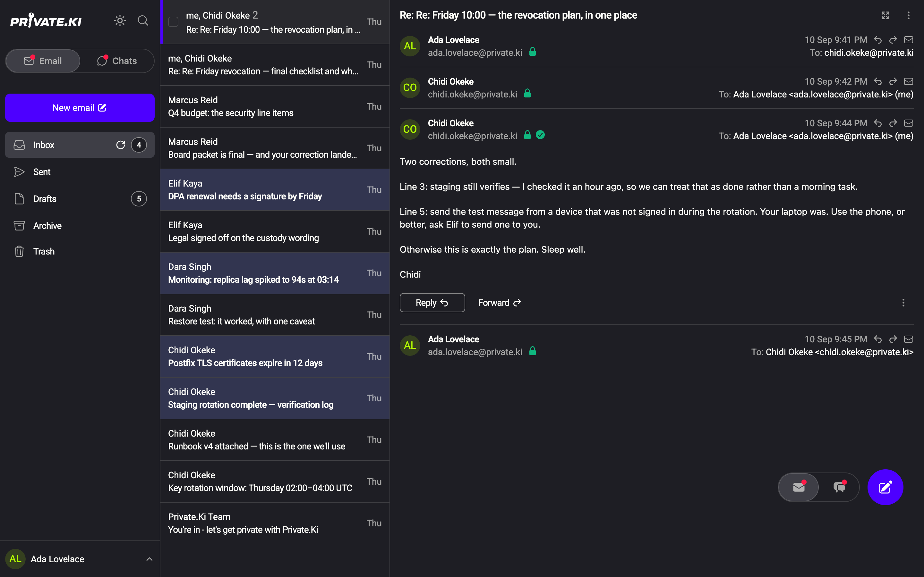
Task: Select the checkbox on the first conversation
Action: tap(173, 22)
